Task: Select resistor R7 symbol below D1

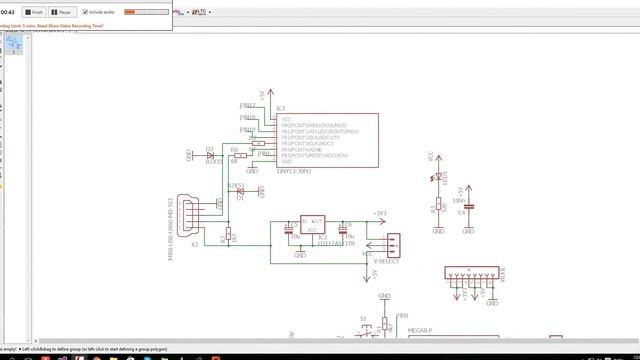Action: 228,233
